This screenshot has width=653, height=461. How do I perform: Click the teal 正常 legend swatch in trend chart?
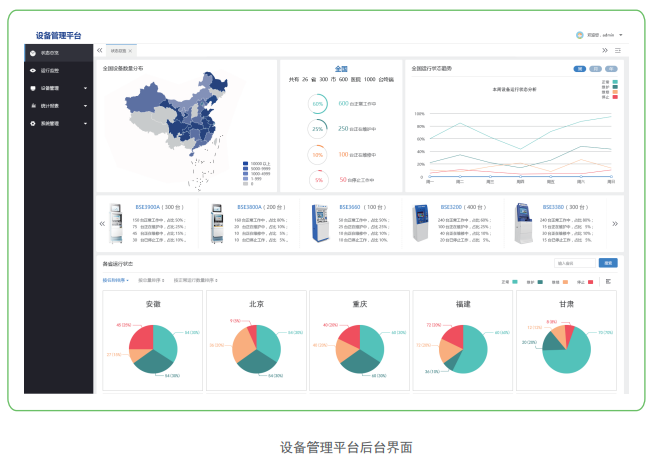pyautogui.click(x=615, y=82)
